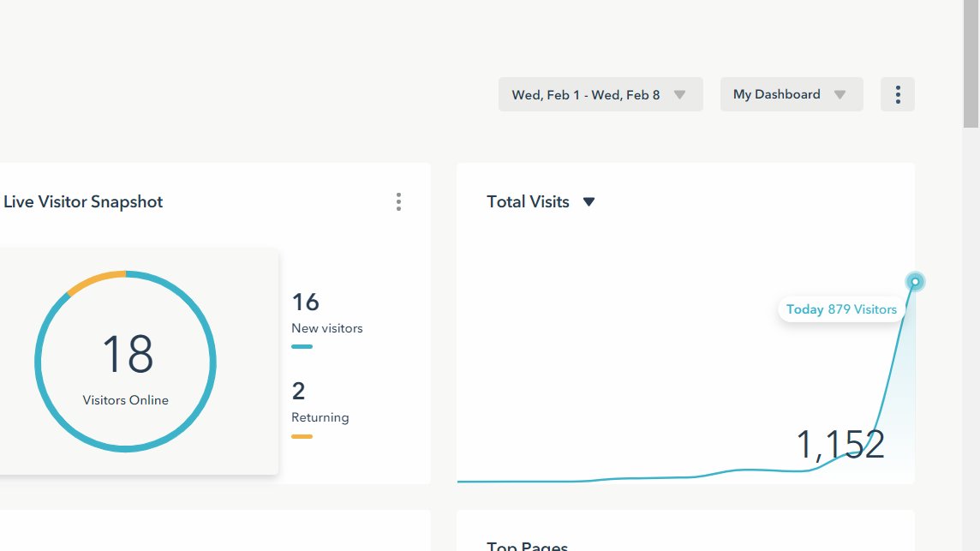Click the 16 New visitors stat
Viewport: 980px width, 551px height.
pos(327,313)
